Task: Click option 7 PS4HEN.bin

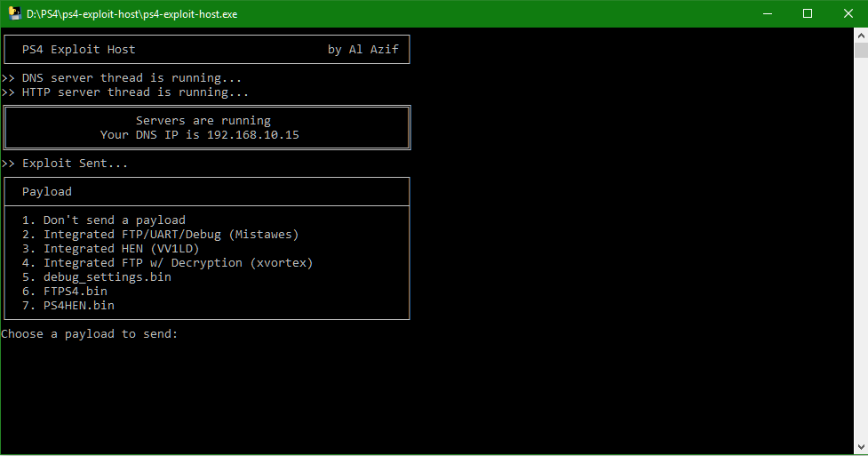Action: click(68, 305)
